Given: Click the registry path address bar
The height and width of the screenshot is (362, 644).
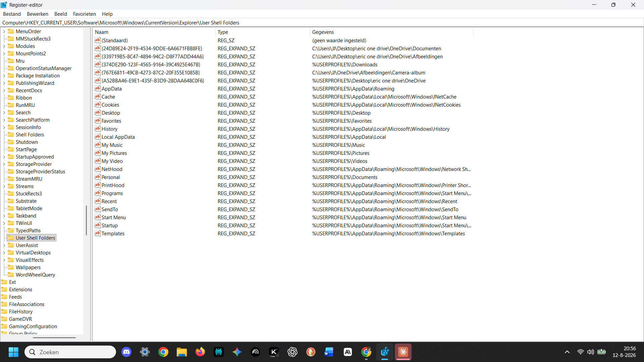Looking at the screenshot, I should (321, 23).
